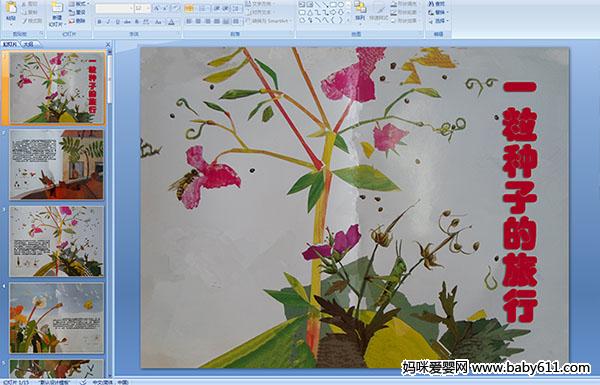The width and height of the screenshot is (600, 385).
Task: Select the Slides tab in left pane
Action: coord(10,44)
